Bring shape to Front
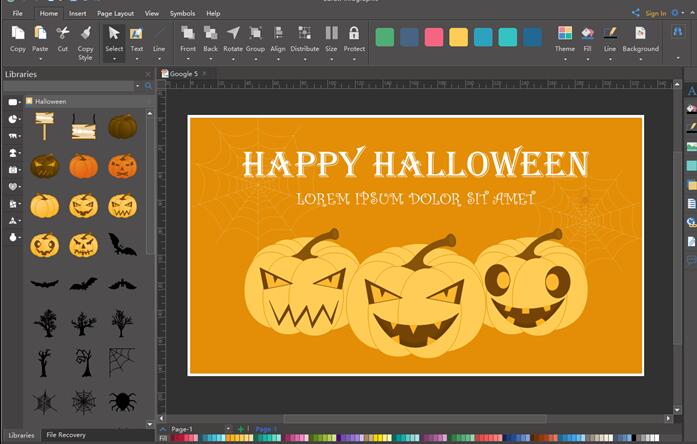 188,38
